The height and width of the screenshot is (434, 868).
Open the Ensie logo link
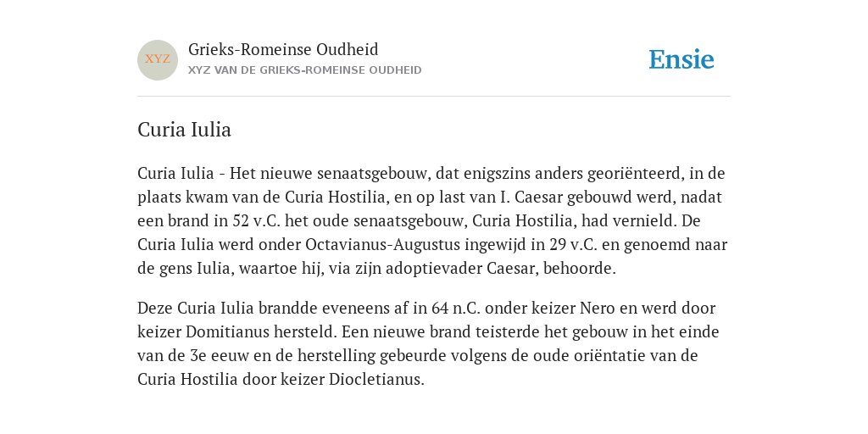coord(682,60)
